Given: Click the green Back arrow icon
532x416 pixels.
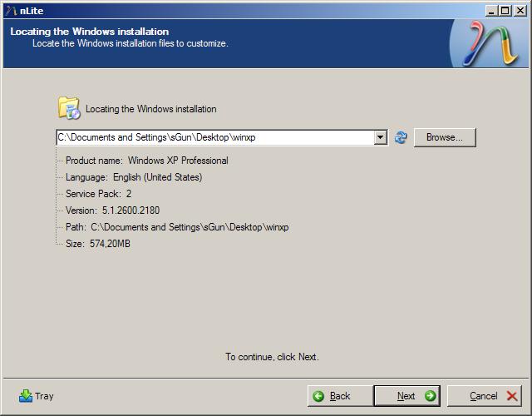Looking at the screenshot, I should click(318, 396).
